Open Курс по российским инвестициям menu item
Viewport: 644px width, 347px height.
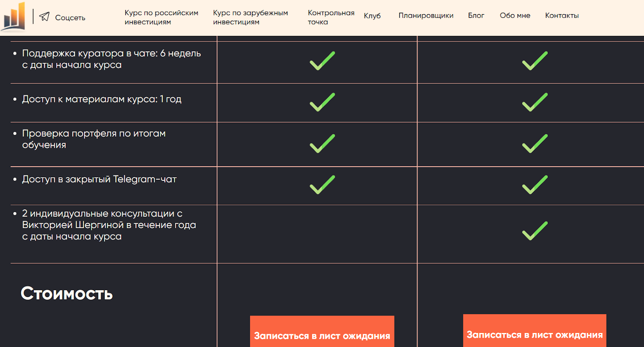161,17
